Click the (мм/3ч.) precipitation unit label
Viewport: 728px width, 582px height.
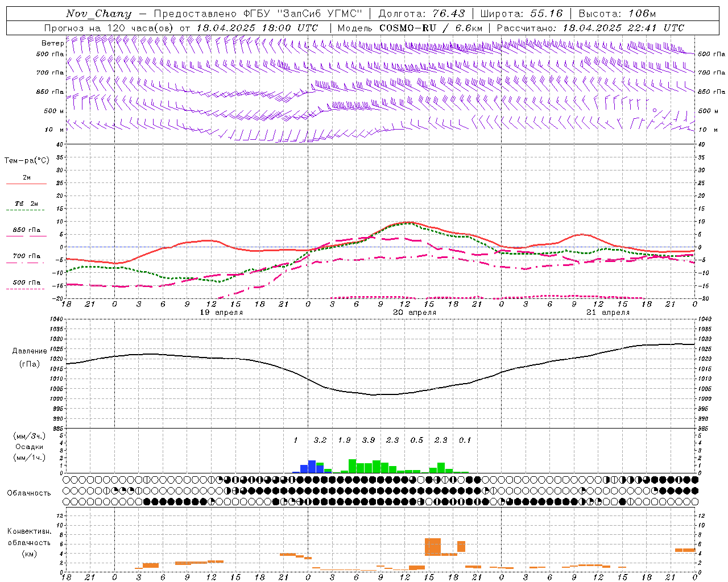[x=30, y=436]
